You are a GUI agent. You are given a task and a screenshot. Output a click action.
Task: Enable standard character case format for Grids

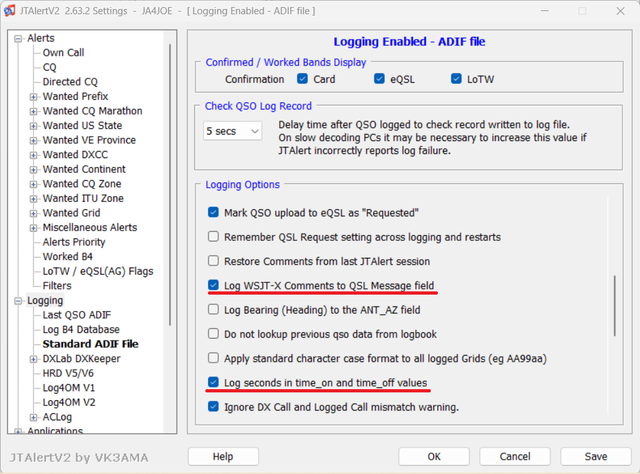[213, 358]
